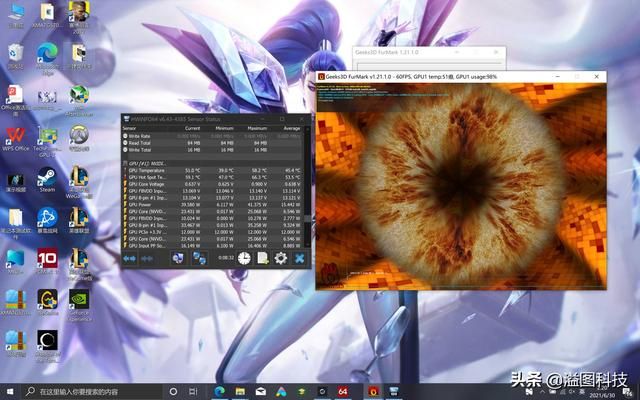Select the GPU Power sensor row
640x400 pixels.
[212, 204]
